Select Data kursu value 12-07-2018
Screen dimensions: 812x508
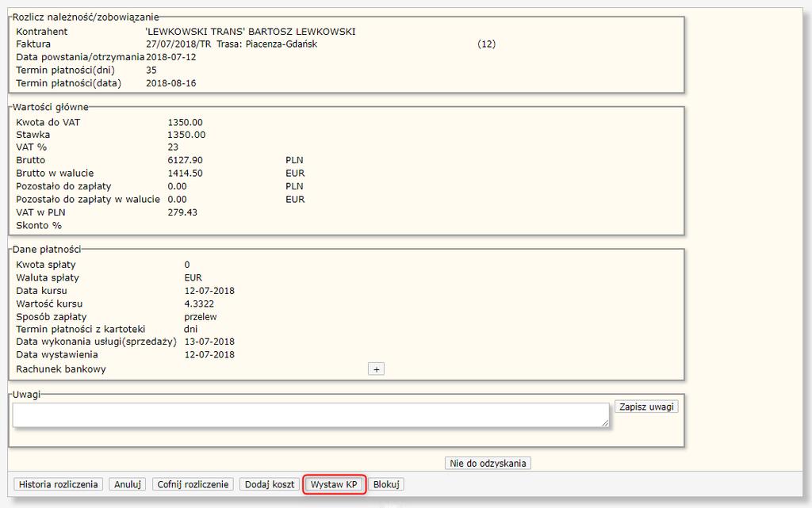(x=209, y=291)
